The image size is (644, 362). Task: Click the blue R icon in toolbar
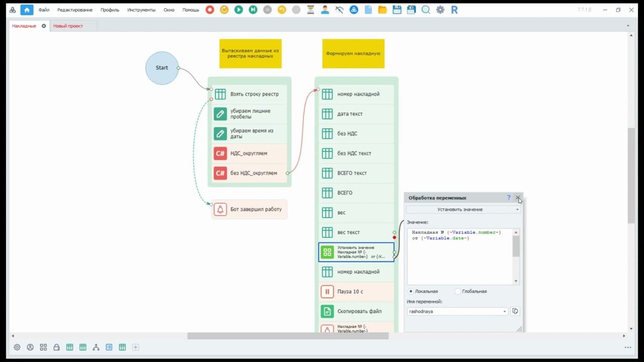[454, 10]
